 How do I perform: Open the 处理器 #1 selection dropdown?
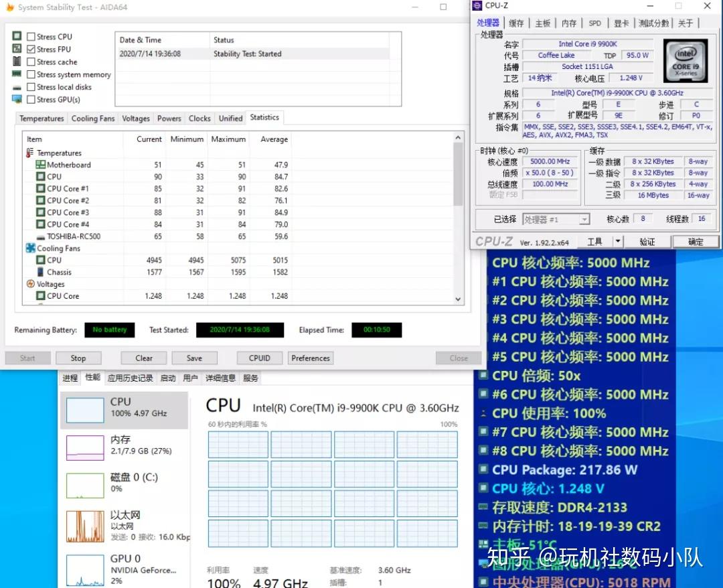click(556, 220)
